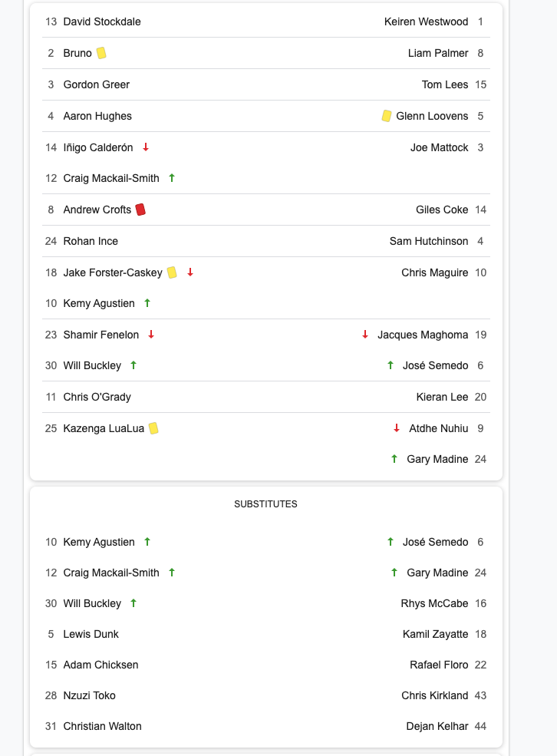Click Andrew Crofts' red card icon
557x756 pixels.
140,210
